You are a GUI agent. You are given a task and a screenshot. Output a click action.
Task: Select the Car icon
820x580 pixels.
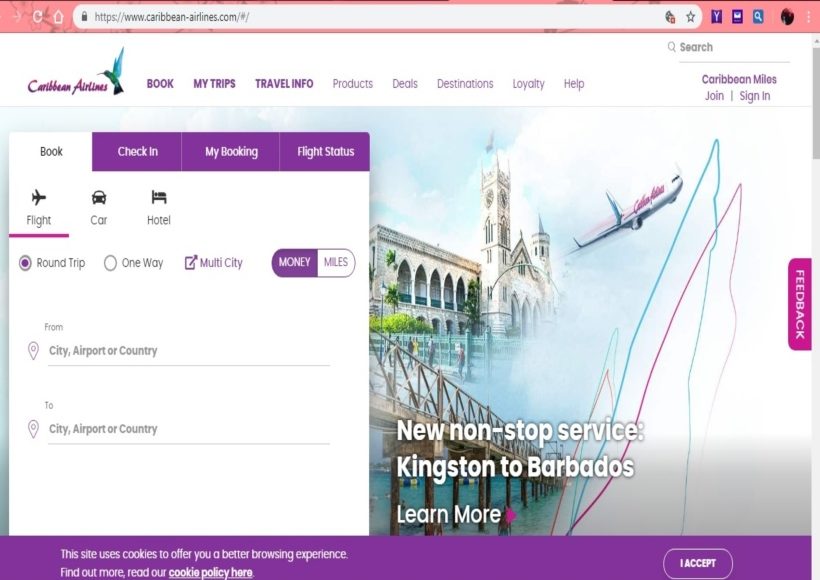point(99,197)
